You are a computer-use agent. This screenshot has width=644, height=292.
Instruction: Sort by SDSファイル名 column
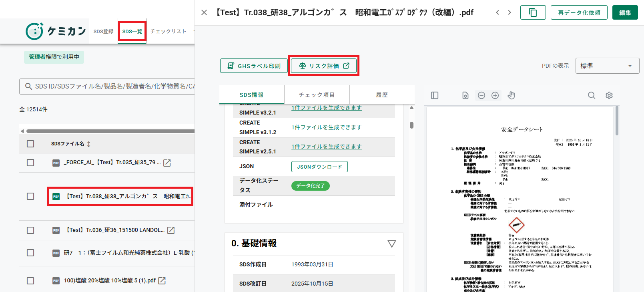click(x=71, y=144)
